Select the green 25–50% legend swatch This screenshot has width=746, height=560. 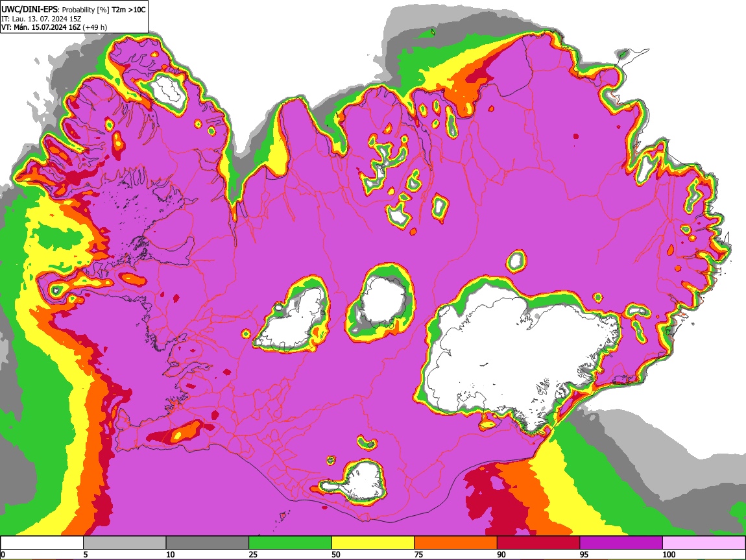pos(290,542)
